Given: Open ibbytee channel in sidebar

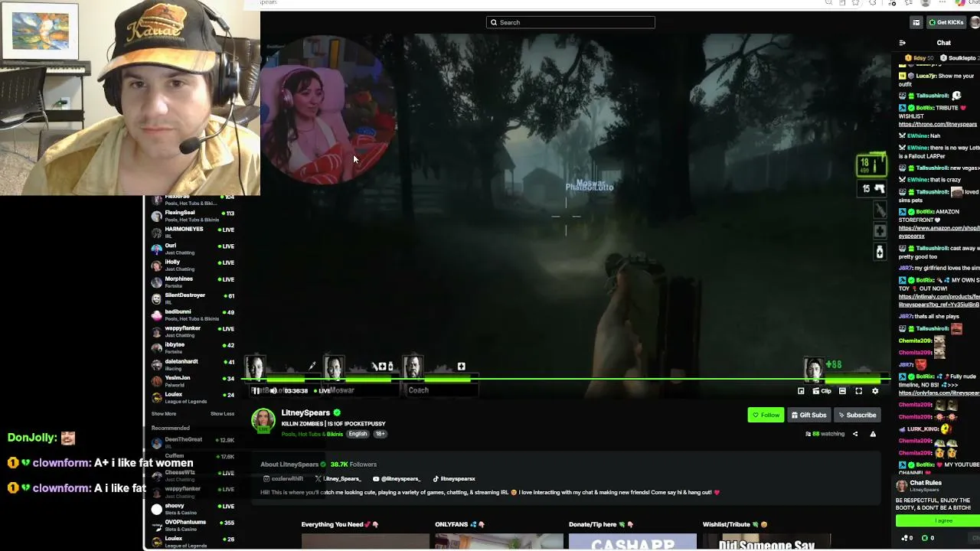Looking at the screenshot, I should coord(193,348).
